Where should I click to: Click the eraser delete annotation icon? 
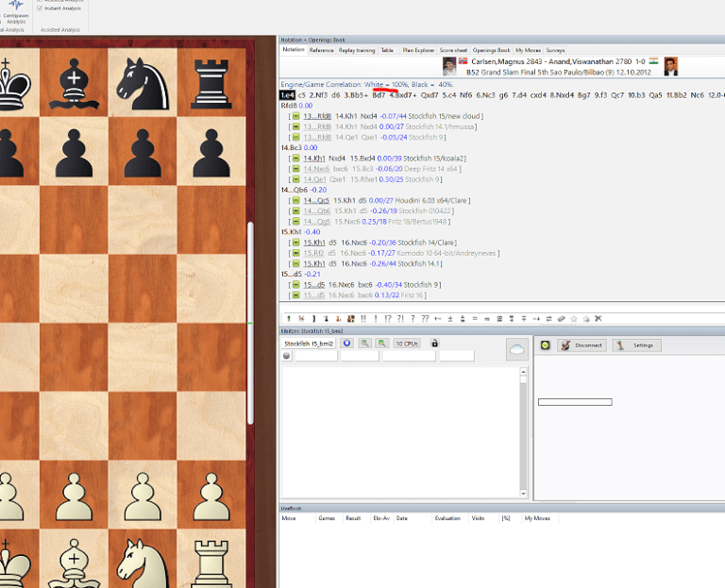pos(562,318)
